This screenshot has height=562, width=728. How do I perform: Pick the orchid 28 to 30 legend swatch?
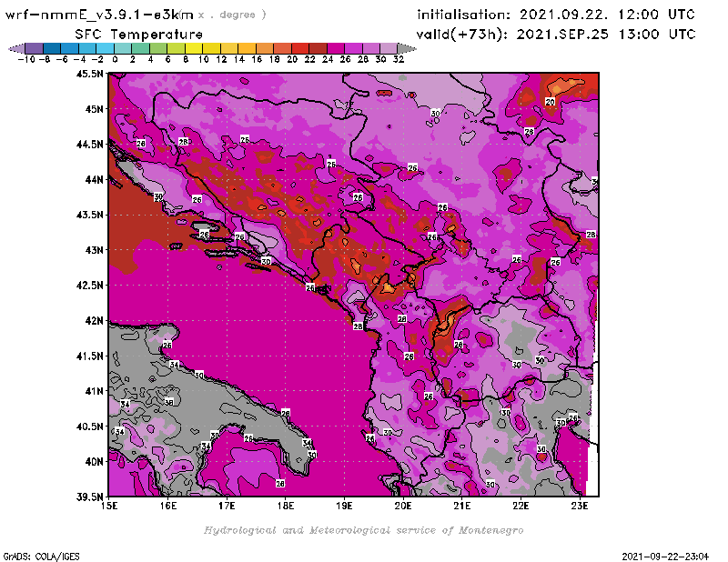pyautogui.click(x=371, y=48)
